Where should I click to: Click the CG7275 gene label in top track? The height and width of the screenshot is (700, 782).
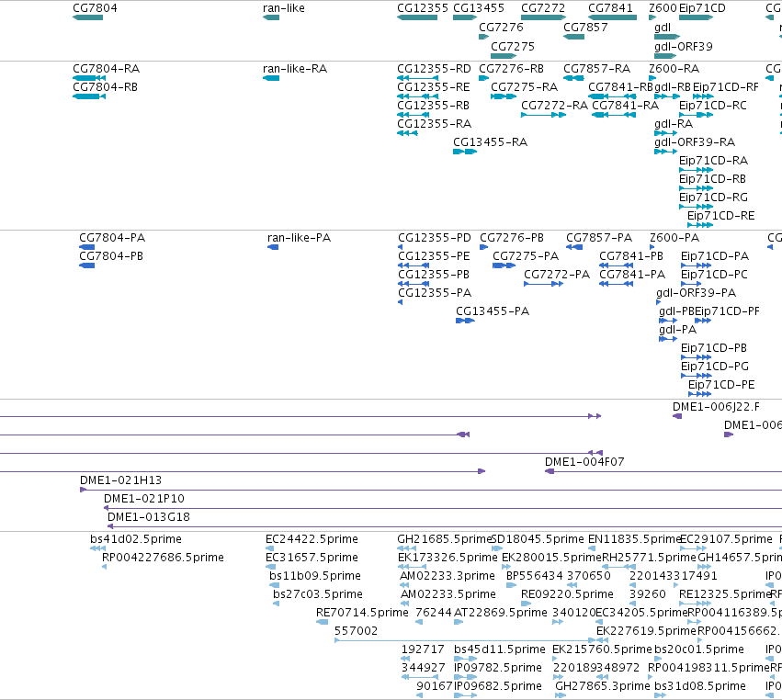pyautogui.click(x=512, y=46)
